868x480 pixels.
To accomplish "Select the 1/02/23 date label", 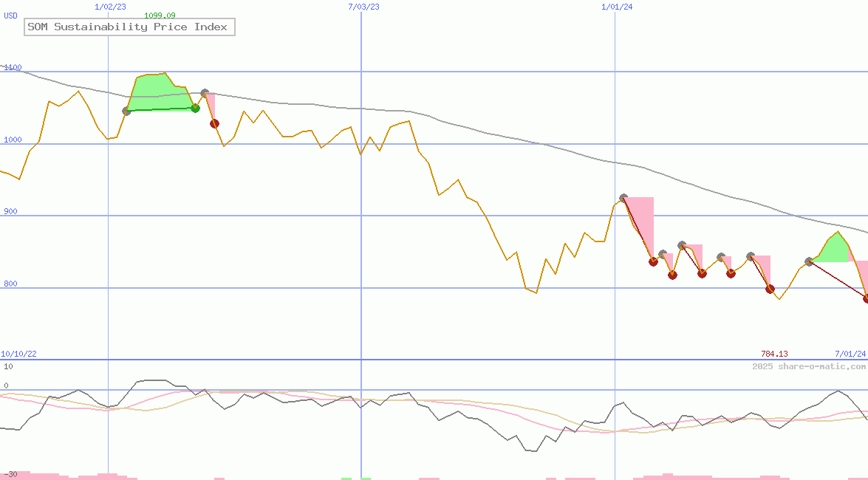I will coord(111,7).
